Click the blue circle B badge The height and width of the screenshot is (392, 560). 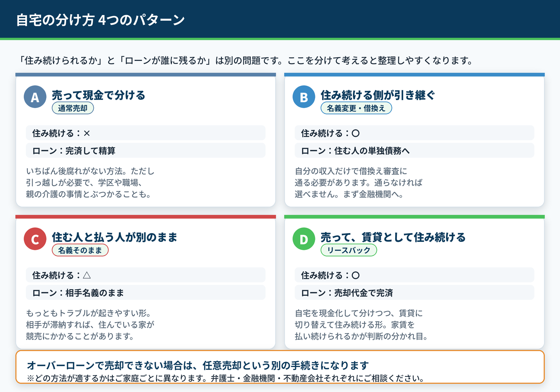pyautogui.click(x=304, y=97)
